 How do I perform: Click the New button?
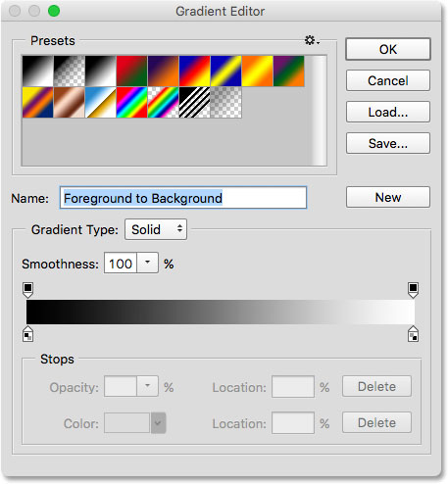(x=388, y=197)
